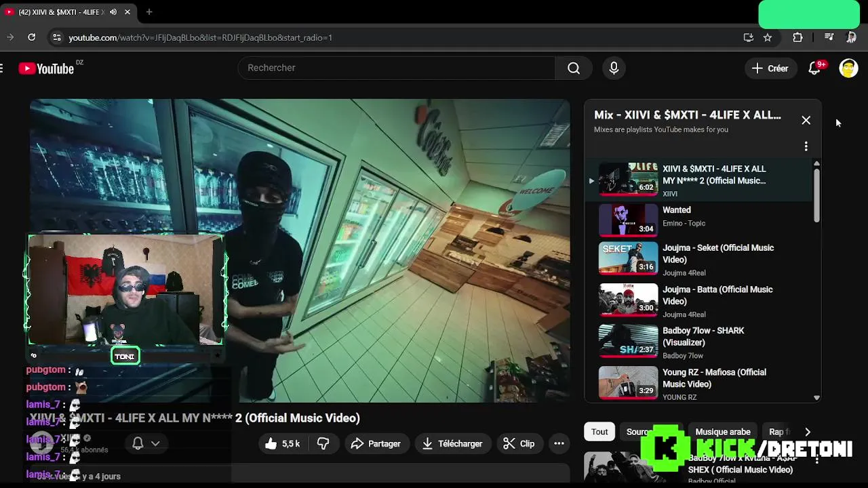Image resolution: width=868 pixels, height=488 pixels.
Task: Open browser extensions puzzle icon
Action: point(797,37)
